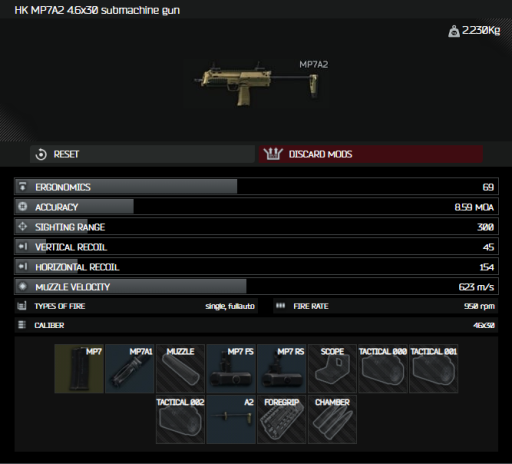Select the MP7 magazine slot

[79, 369]
